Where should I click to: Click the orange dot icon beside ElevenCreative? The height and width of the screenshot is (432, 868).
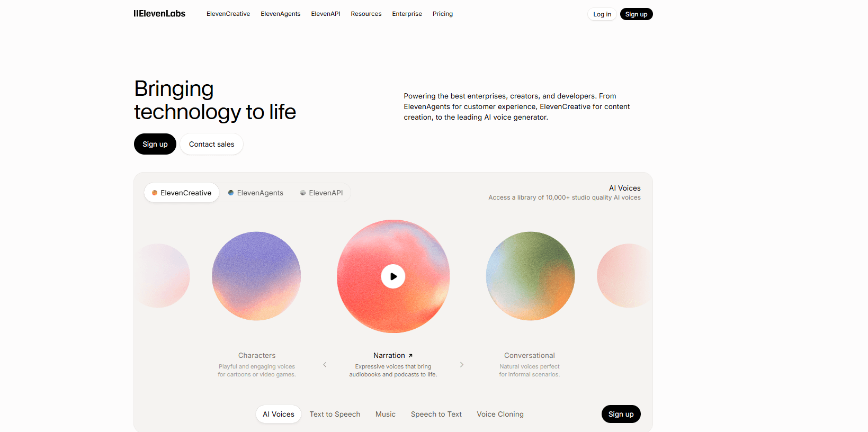tap(155, 193)
